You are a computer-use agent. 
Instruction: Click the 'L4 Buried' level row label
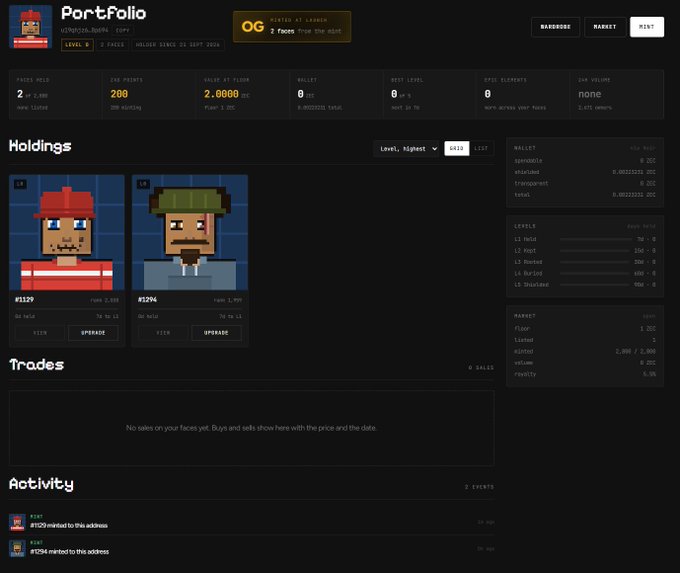(528, 273)
